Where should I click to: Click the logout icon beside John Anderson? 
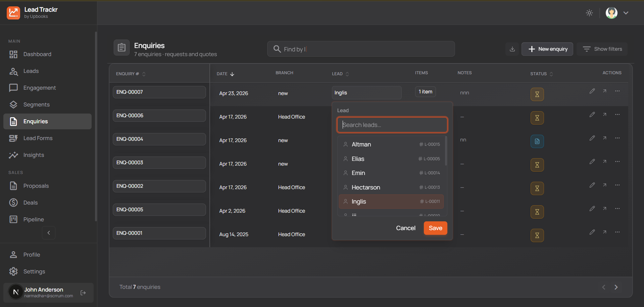click(83, 293)
